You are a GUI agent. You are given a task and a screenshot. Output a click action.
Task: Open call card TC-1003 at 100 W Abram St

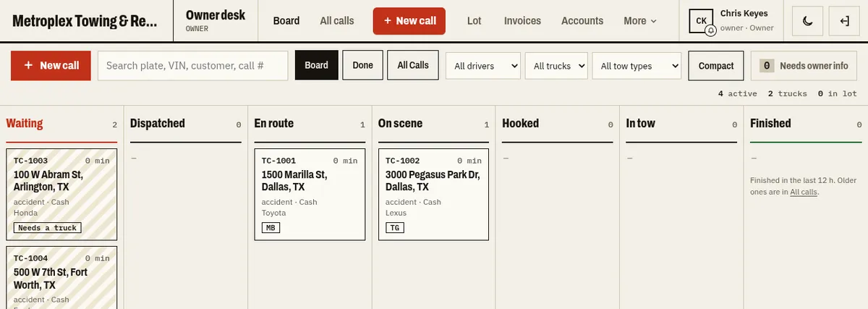click(x=61, y=195)
